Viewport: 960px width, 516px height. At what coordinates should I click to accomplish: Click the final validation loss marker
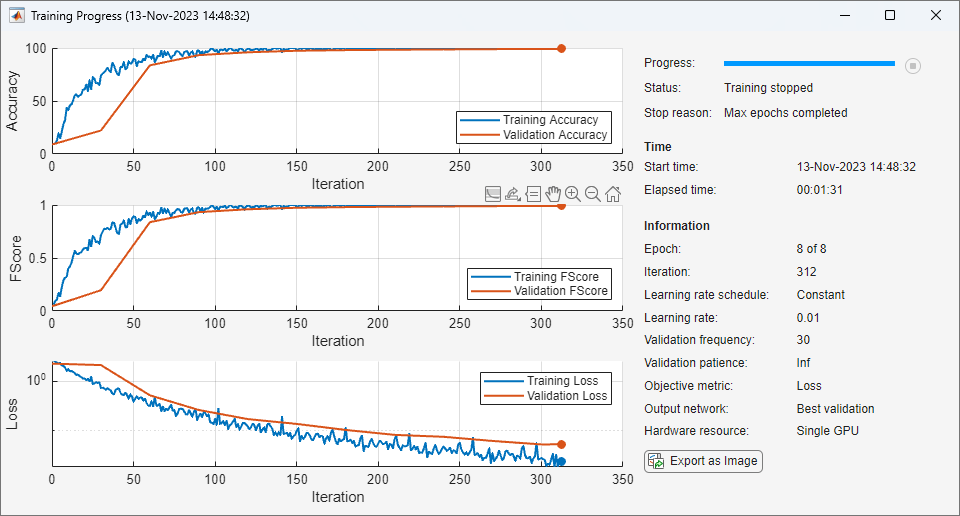(x=561, y=444)
